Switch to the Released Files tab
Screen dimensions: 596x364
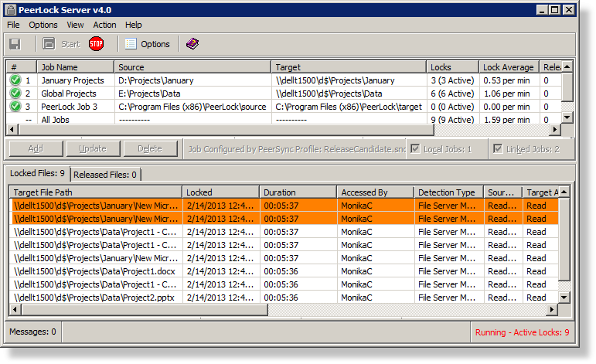(x=105, y=175)
